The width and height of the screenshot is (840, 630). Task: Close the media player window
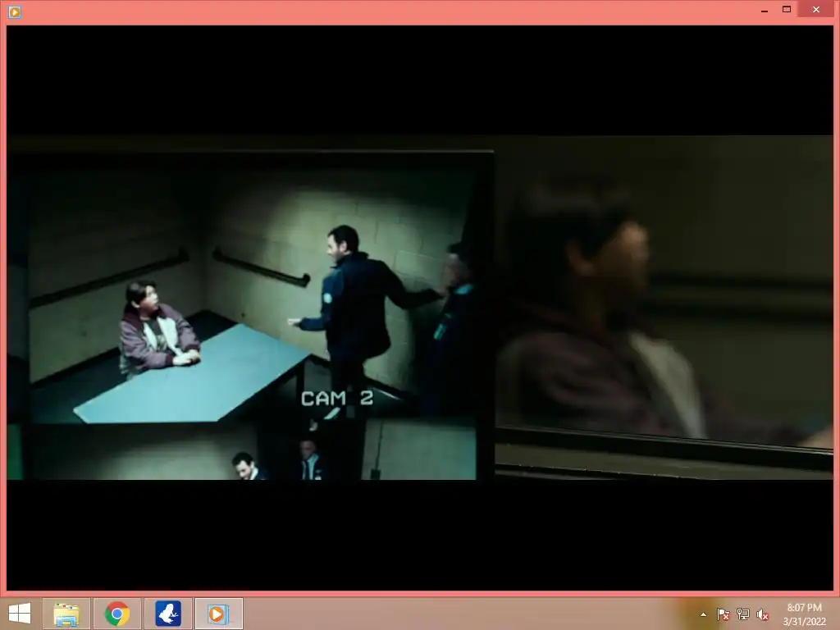(x=816, y=10)
